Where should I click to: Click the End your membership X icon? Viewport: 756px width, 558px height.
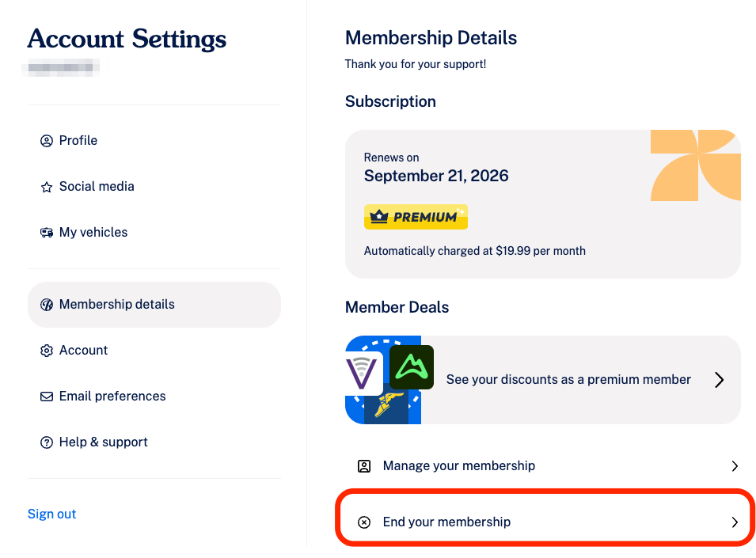coord(364,522)
